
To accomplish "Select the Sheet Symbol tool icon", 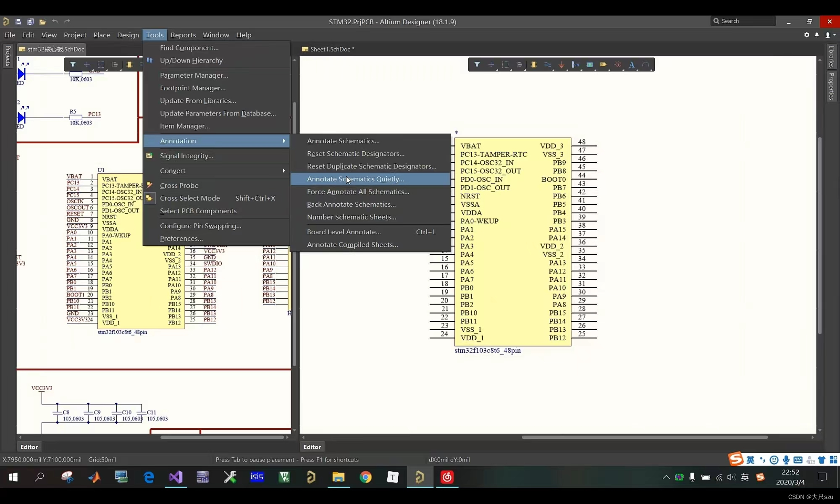I will pos(590,65).
